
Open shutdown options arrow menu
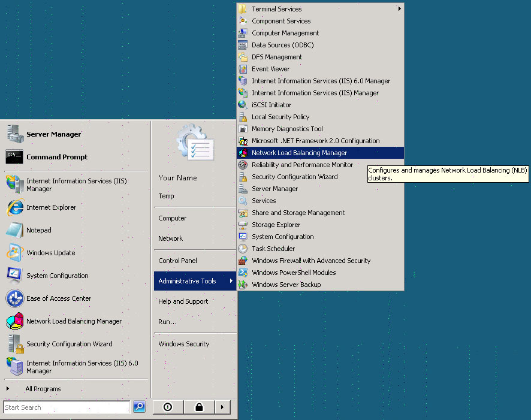tap(222, 407)
